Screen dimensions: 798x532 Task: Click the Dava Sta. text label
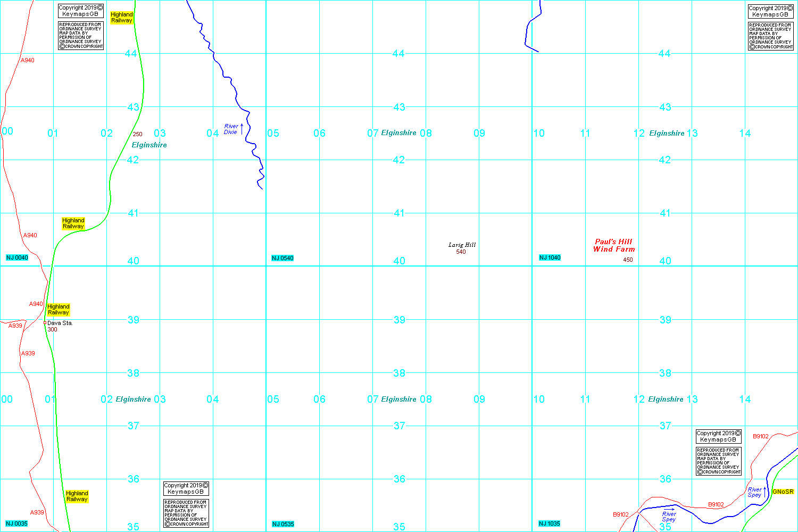pos(60,323)
